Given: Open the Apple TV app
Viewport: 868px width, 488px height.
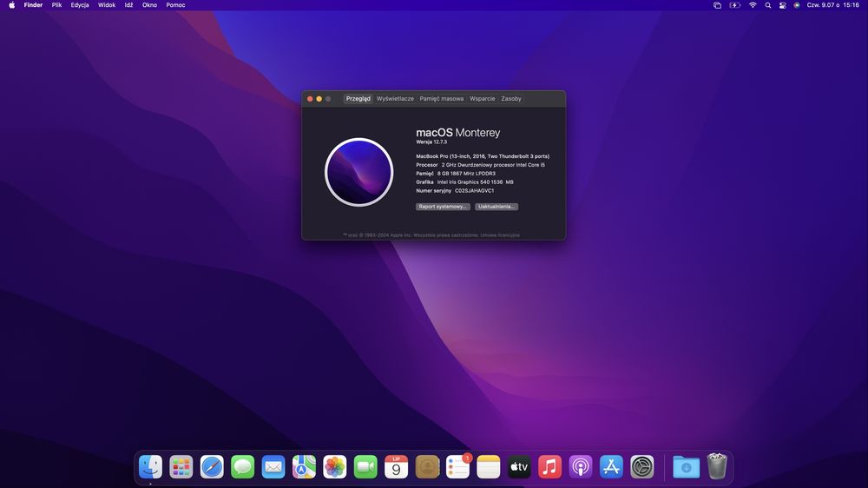Looking at the screenshot, I should point(519,467).
